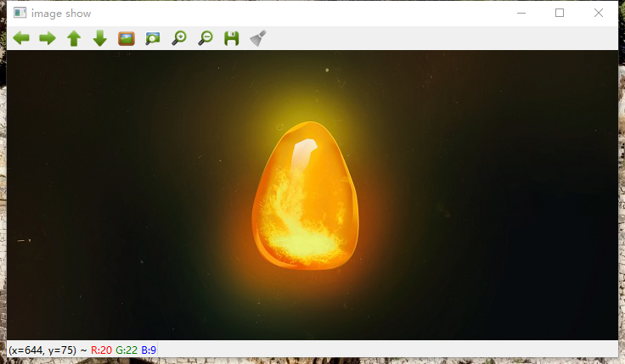Pan image left with the left arrow

[21, 38]
